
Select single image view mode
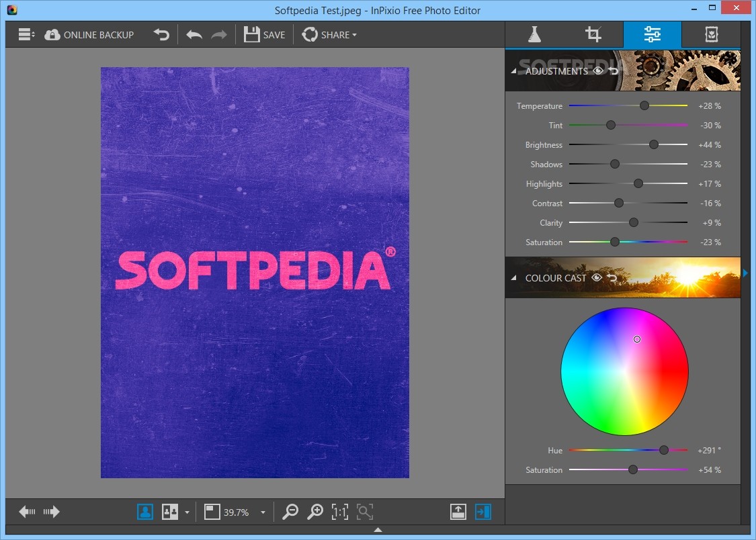pos(145,512)
